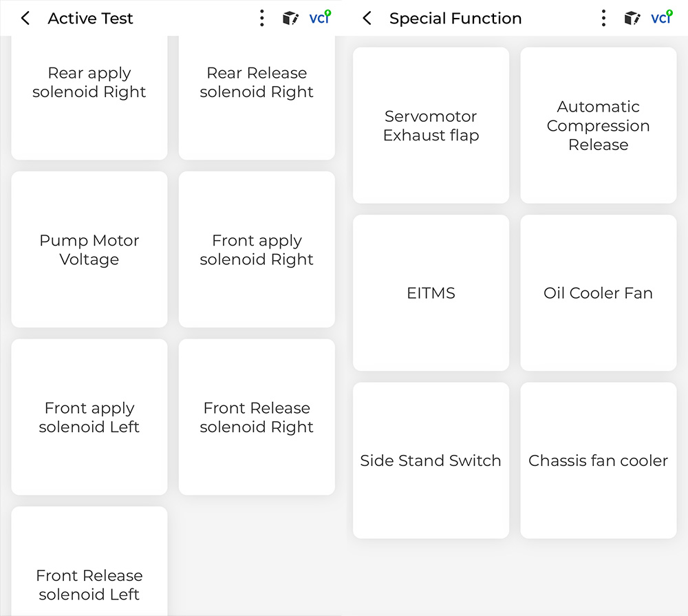Start the Front apply solenoid Right test

(257, 250)
